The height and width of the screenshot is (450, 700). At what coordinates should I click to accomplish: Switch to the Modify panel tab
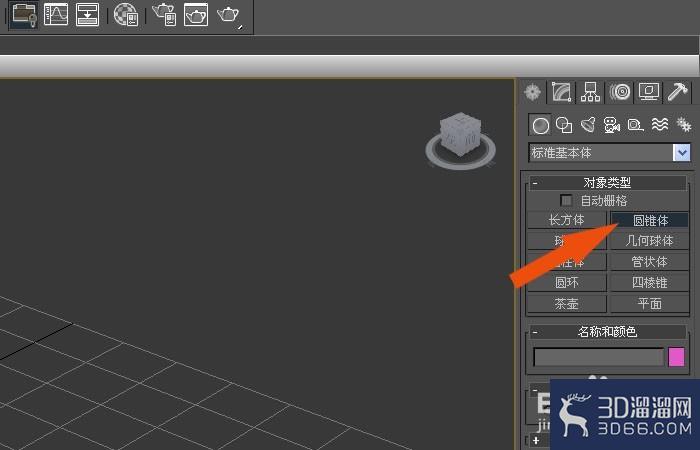click(x=562, y=92)
